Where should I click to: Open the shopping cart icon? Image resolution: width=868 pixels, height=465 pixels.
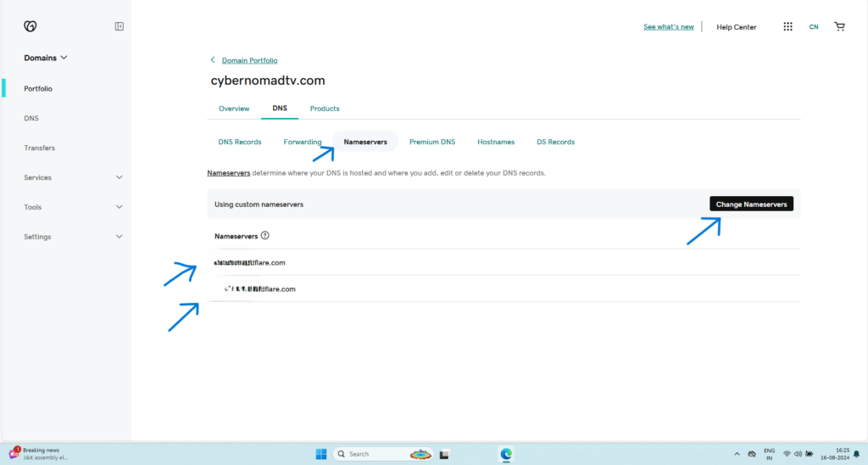(839, 26)
